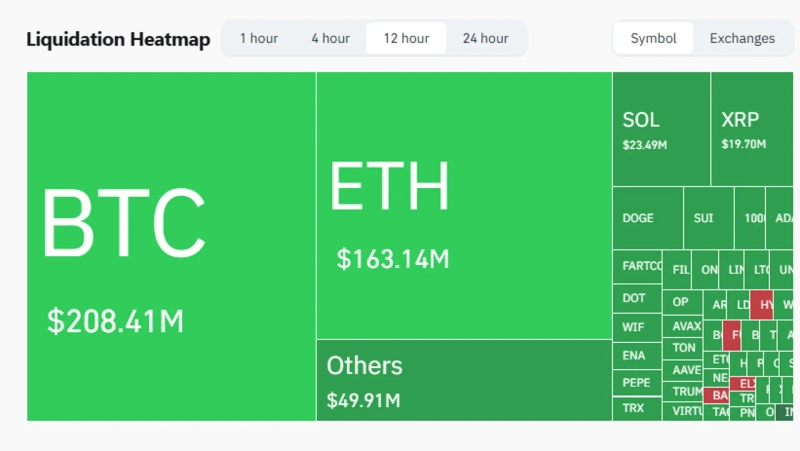
Task: Select the 12 hour timeframe tab
Action: (x=406, y=38)
